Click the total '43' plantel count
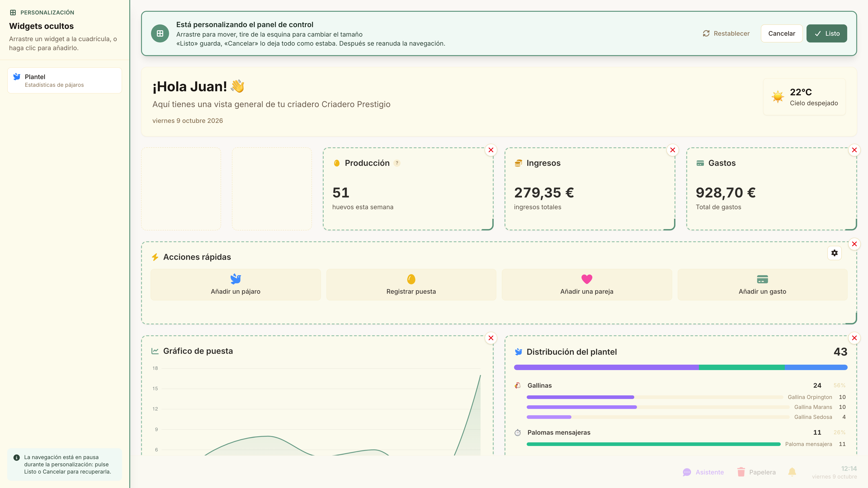This screenshot has width=868, height=488. pos(840,352)
